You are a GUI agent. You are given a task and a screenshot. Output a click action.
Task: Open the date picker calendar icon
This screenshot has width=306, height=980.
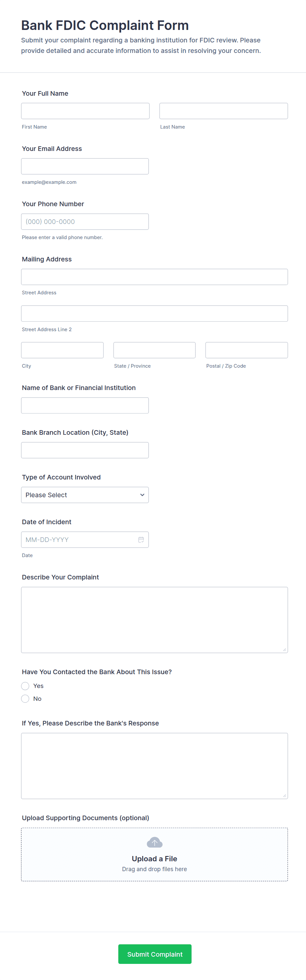pyautogui.click(x=141, y=539)
